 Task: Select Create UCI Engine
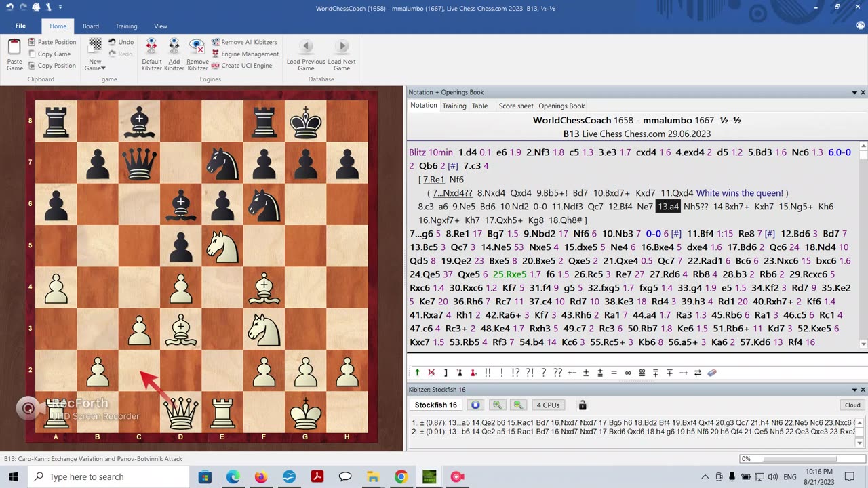(241, 66)
